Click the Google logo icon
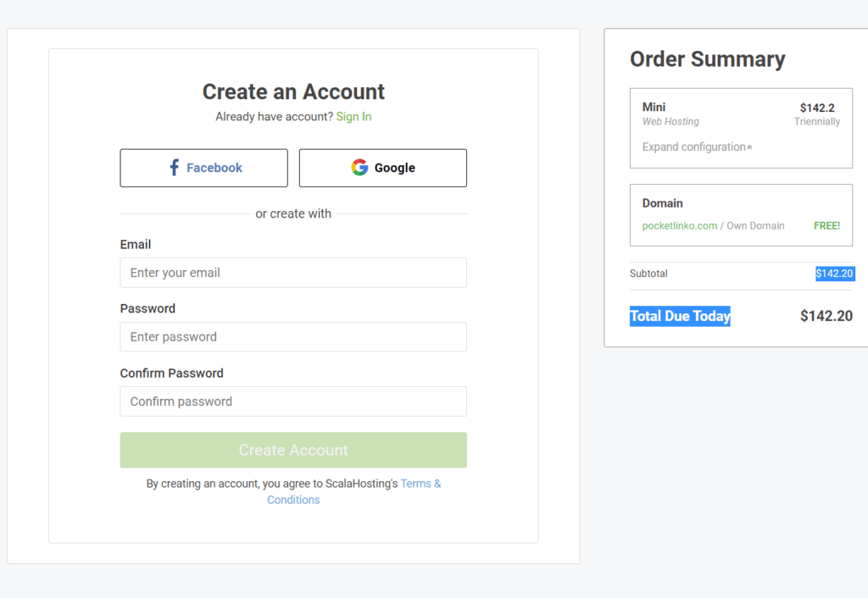Image resolution: width=868 pixels, height=598 pixels. [x=359, y=168]
